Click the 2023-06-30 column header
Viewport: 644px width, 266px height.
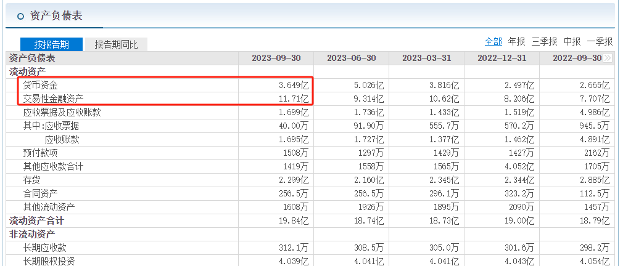[x=351, y=58]
